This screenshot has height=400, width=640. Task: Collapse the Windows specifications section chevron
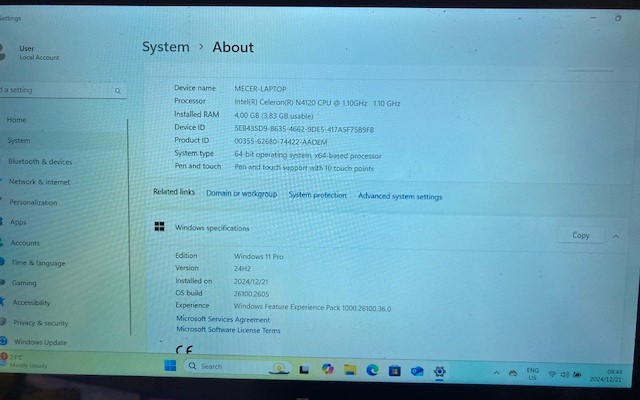tap(616, 236)
